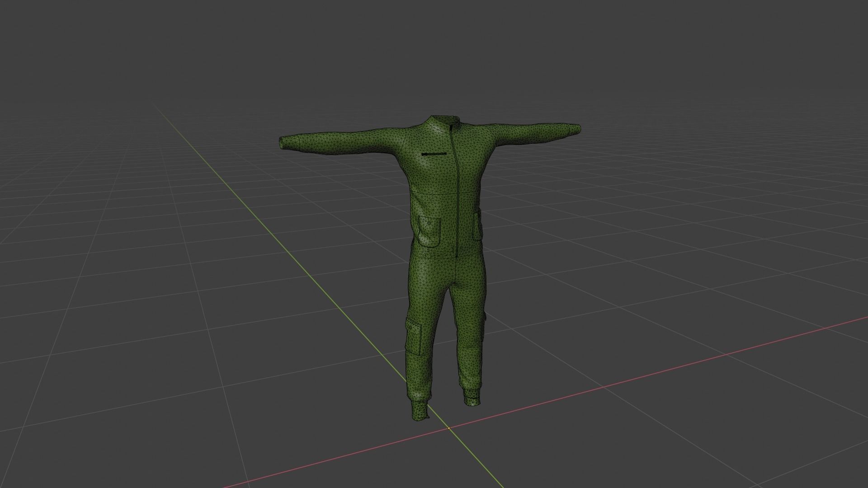The height and width of the screenshot is (488, 868).
Task: Click the orange object origin point
Action: coord(449,428)
